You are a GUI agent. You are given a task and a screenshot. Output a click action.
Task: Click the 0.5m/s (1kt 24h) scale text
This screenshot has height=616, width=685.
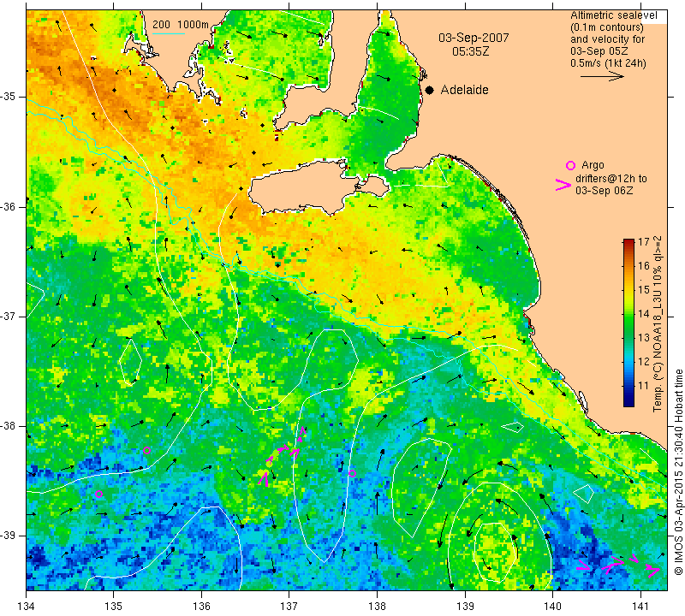tap(608, 62)
